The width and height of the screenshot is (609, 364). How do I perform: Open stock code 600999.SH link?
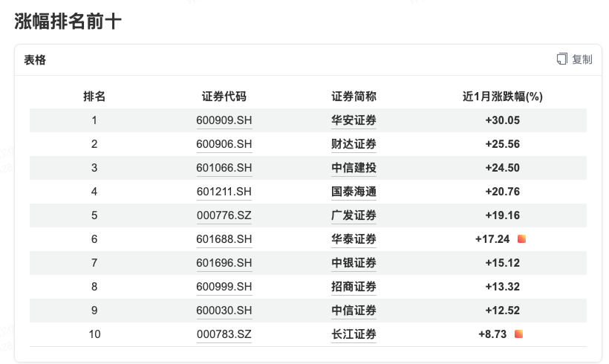pyautogui.click(x=224, y=287)
